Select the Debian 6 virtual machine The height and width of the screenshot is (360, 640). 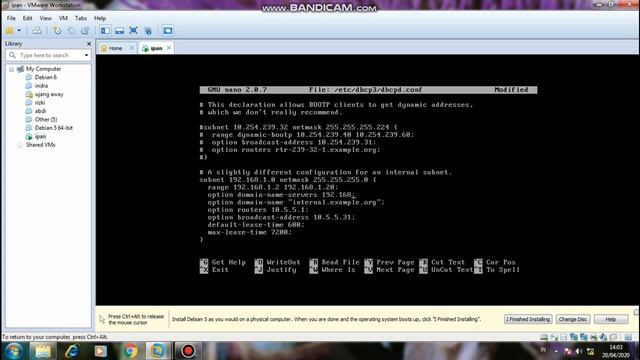click(45, 77)
